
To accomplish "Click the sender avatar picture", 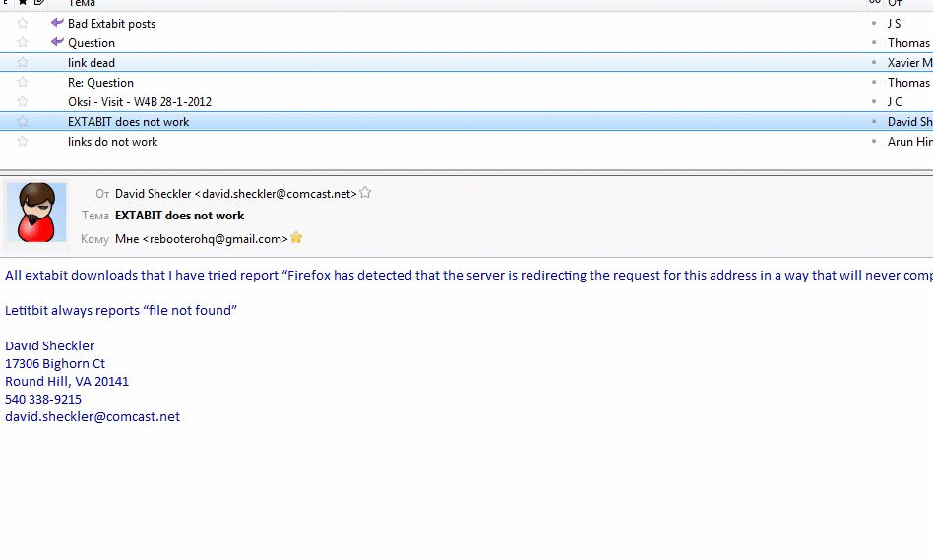I will (36, 213).
